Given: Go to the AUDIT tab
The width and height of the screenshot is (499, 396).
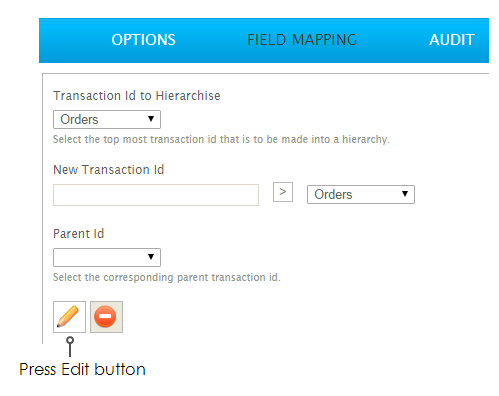Looking at the screenshot, I should 452,40.
